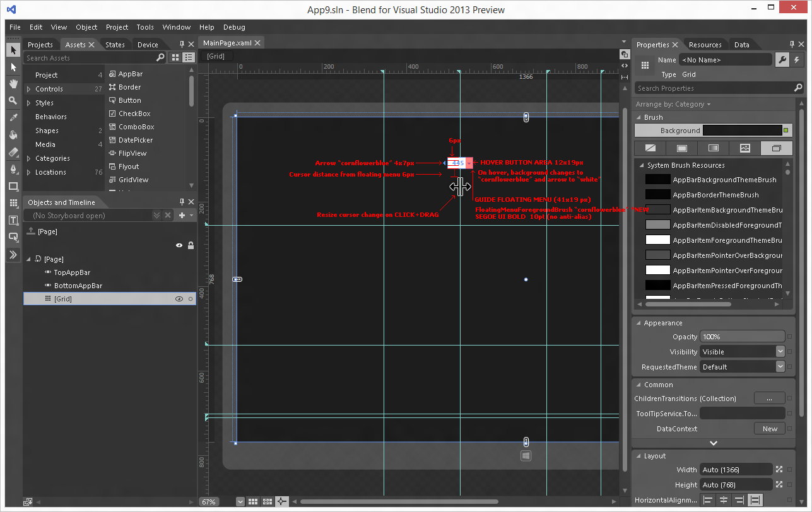Collapse the [Page] tree node

coord(29,259)
